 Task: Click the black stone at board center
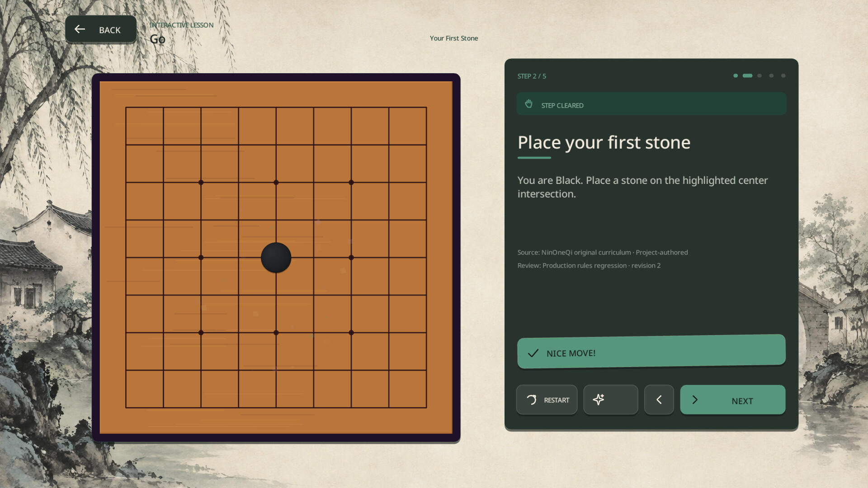(x=276, y=258)
